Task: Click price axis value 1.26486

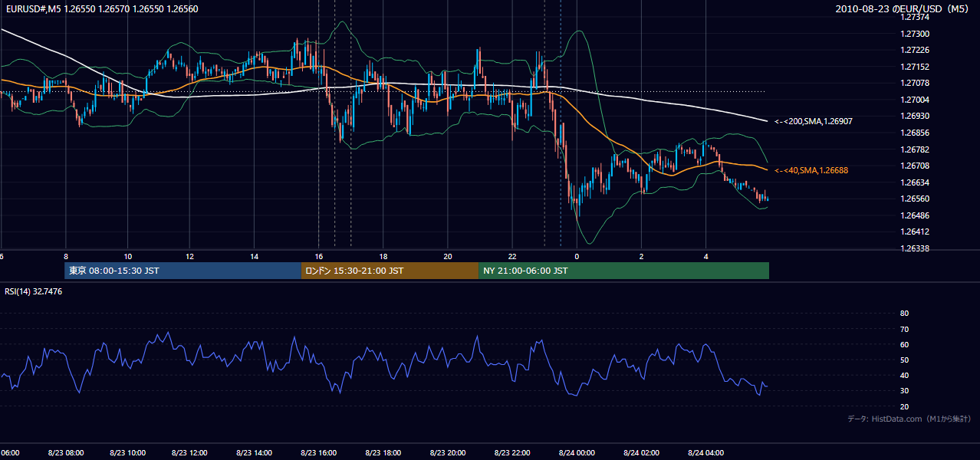Action: pos(916,215)
